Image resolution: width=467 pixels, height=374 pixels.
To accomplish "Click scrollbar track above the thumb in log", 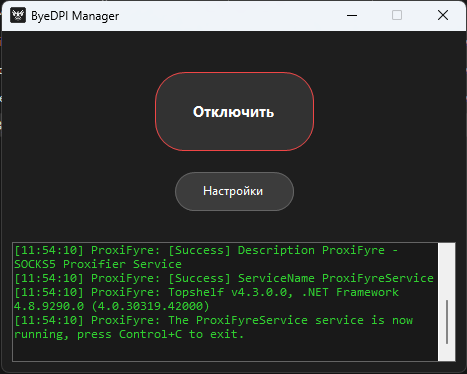I will [x=447, y=271].
